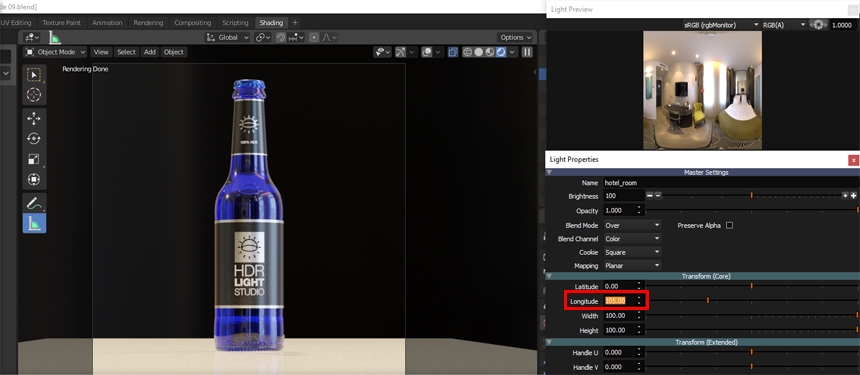Screen dimensions: 860x375
Task: Select the Annotate tool
Action: click(34, 203)
